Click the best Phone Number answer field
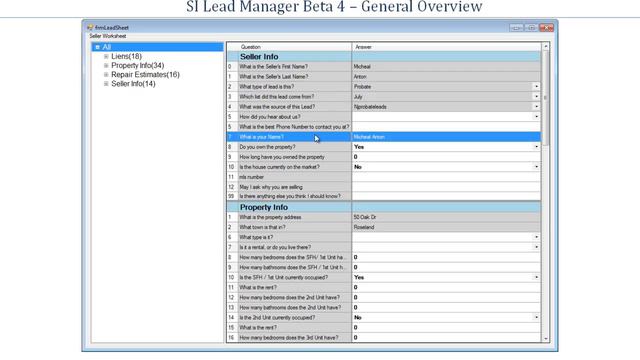Viewport: 640px width, 360px height. (446, 127)
